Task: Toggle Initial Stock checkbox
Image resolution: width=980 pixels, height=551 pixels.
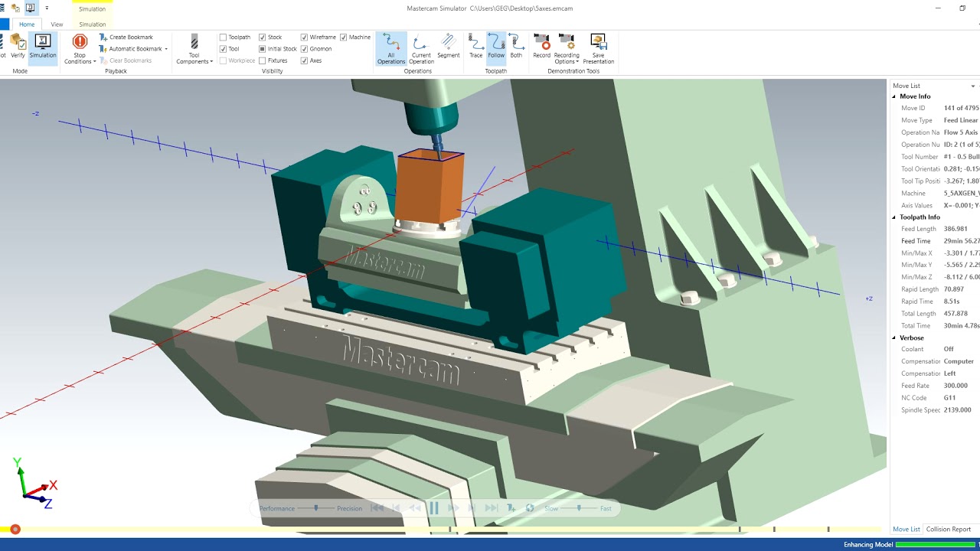Action: (263, 49)
